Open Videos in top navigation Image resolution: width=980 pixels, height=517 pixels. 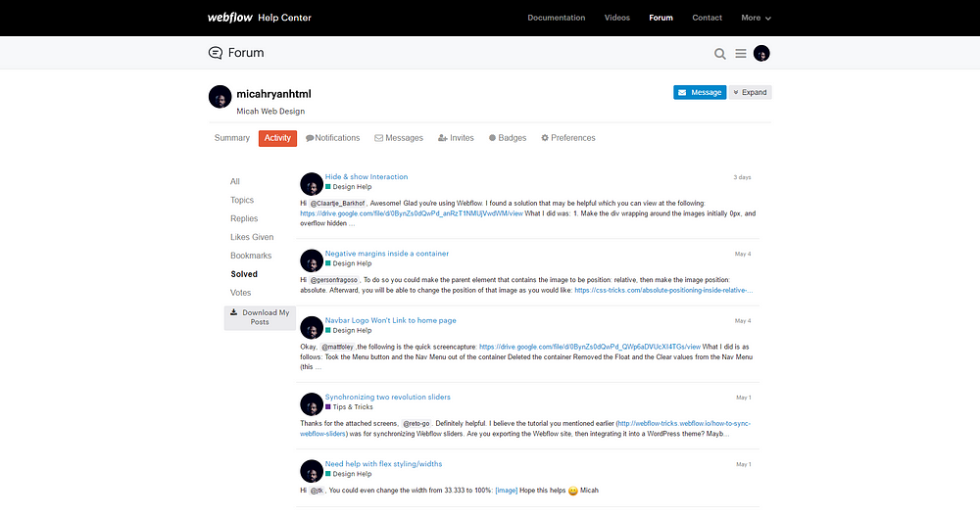click(616, 18)
